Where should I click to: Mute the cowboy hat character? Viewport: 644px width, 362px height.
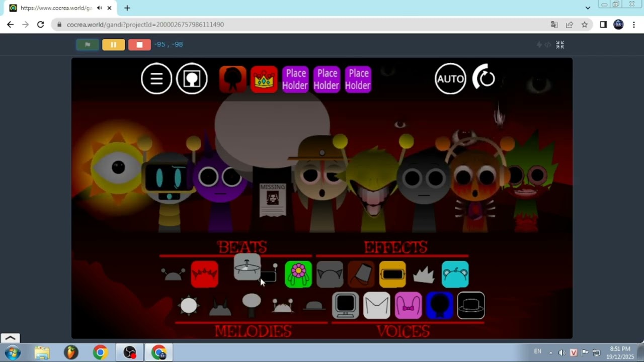pyautogui.click(x=322, y=184)
